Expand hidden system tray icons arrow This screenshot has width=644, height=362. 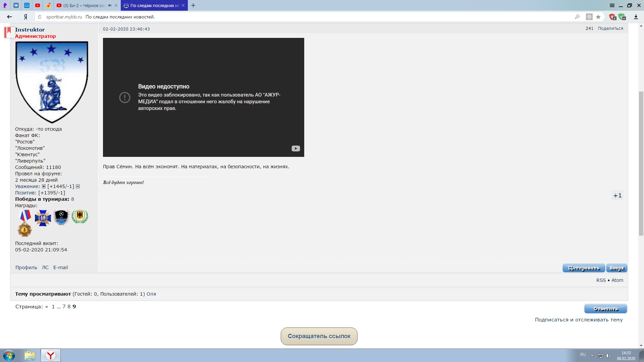(x=592, y=355)
